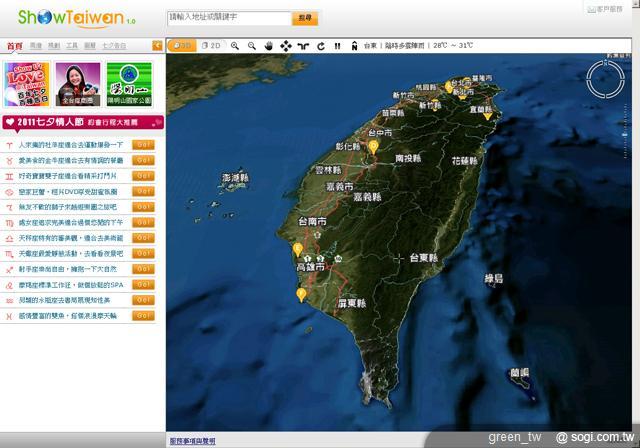
Task: Click Go button for the first zodiac row
Action: point(144,144)
